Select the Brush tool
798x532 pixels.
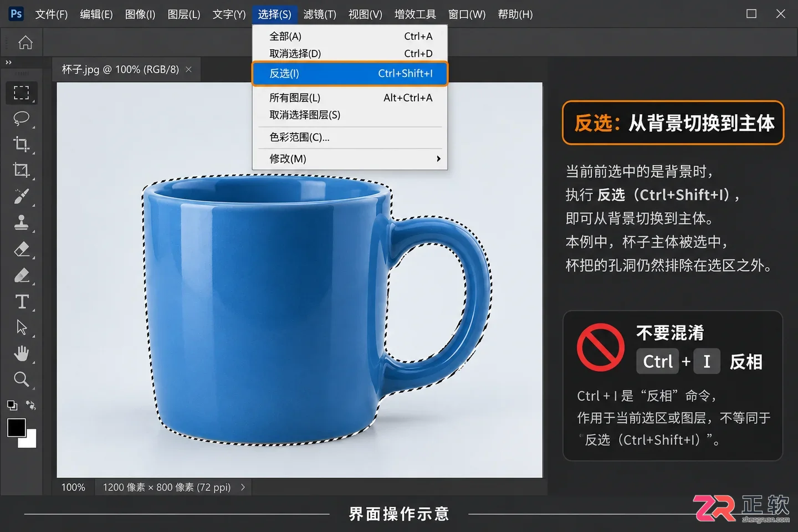pos(22,196)
